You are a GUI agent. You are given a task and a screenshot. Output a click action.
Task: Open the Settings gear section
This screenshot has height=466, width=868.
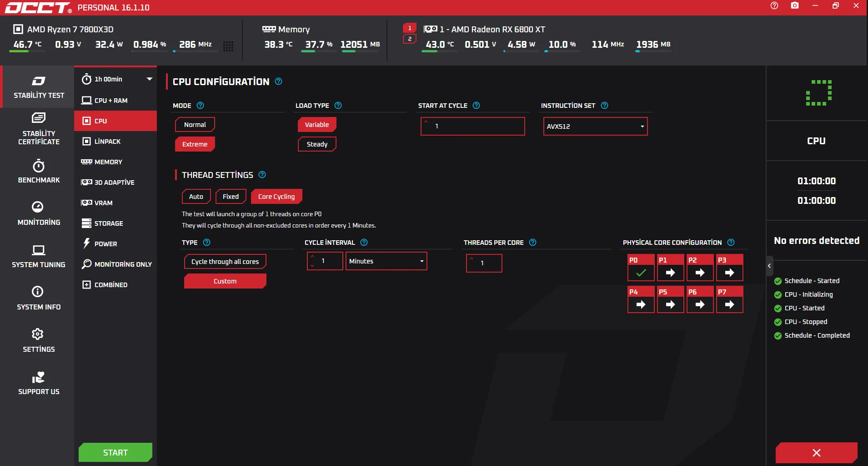click(x=39, y=341)
